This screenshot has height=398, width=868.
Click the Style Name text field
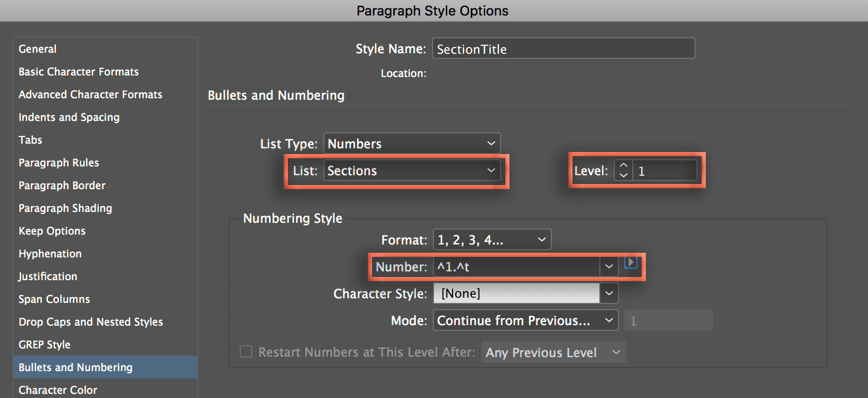tap(563, 49)
